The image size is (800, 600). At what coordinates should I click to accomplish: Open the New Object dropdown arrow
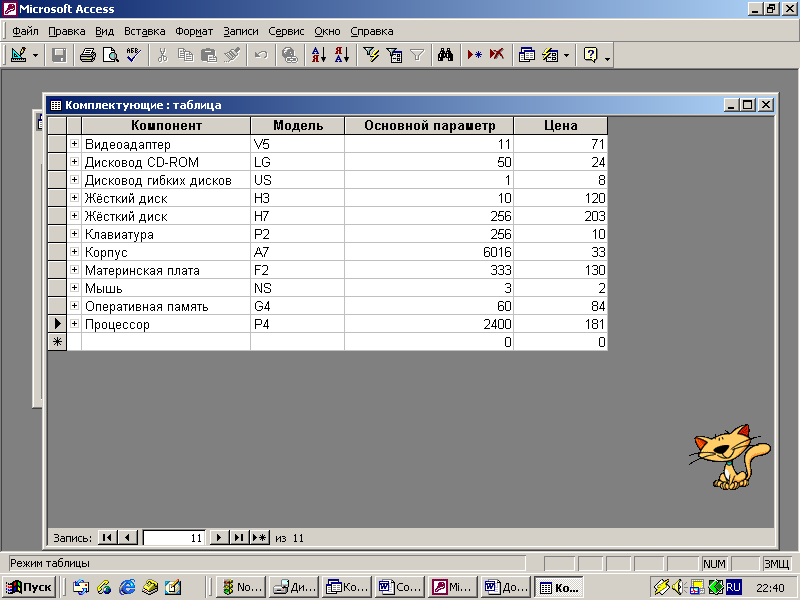point(566,55)
